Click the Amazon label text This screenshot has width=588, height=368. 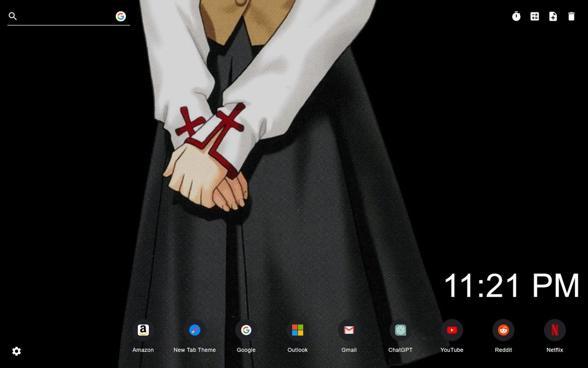coord(143,350)
